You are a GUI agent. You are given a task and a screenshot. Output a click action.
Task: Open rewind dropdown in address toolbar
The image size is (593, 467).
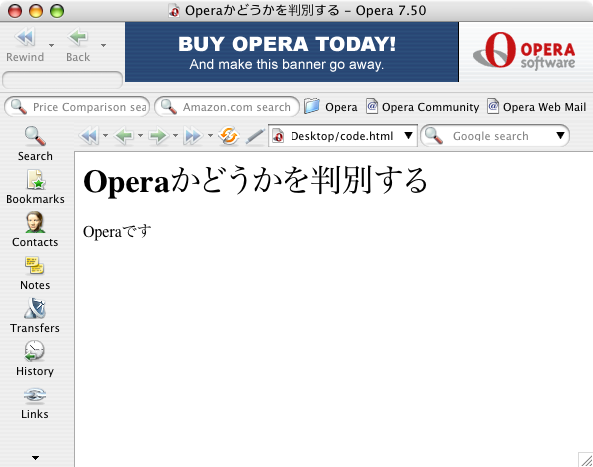click(106, 135)
